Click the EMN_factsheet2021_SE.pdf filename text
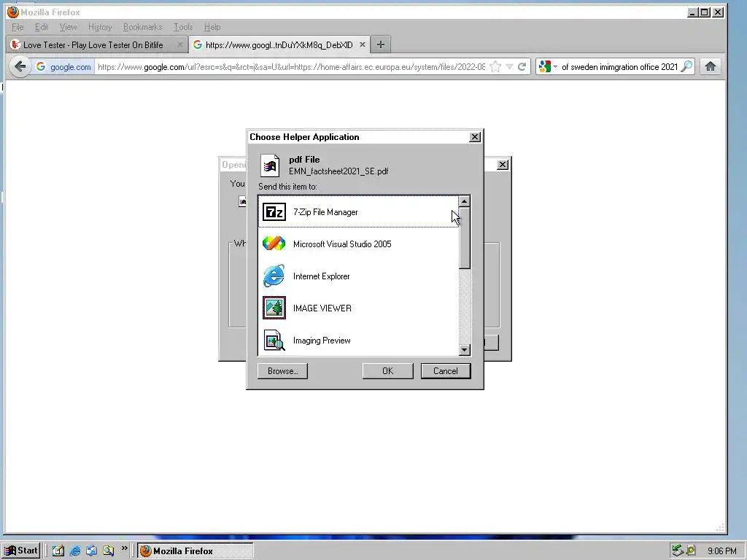Screen dimensions: 747x560 (x=338, y=171)
